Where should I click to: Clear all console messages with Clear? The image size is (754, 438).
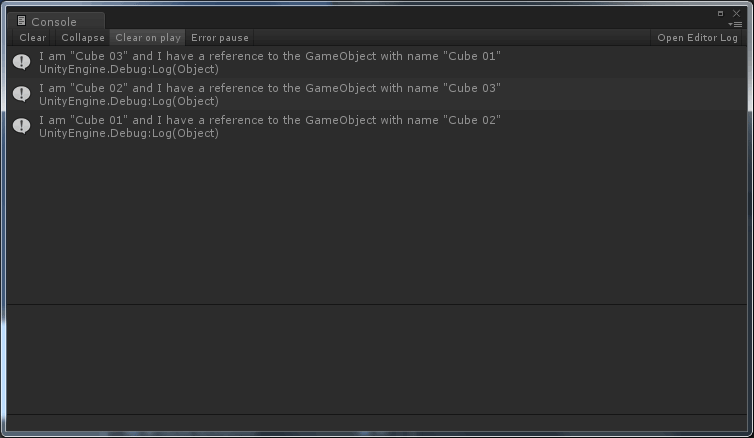tap(33, 38)
